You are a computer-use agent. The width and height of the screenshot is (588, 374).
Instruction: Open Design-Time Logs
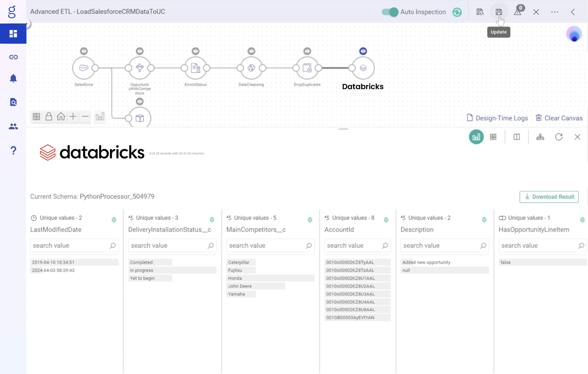pos(497,118)
